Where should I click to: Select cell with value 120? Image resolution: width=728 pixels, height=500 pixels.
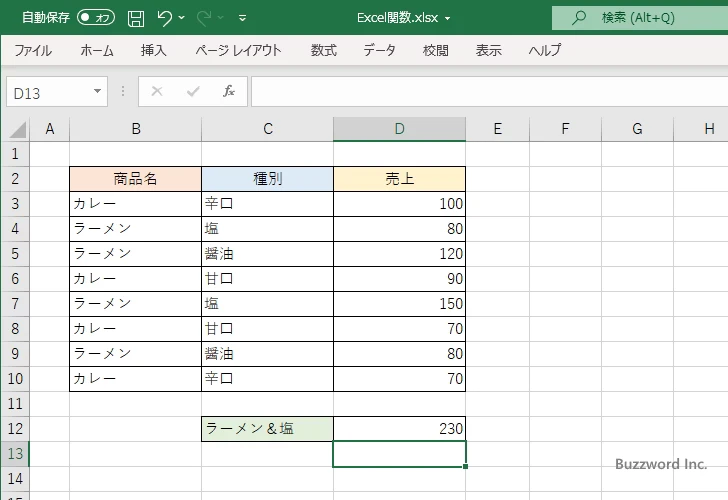click(x=399, y=254)
